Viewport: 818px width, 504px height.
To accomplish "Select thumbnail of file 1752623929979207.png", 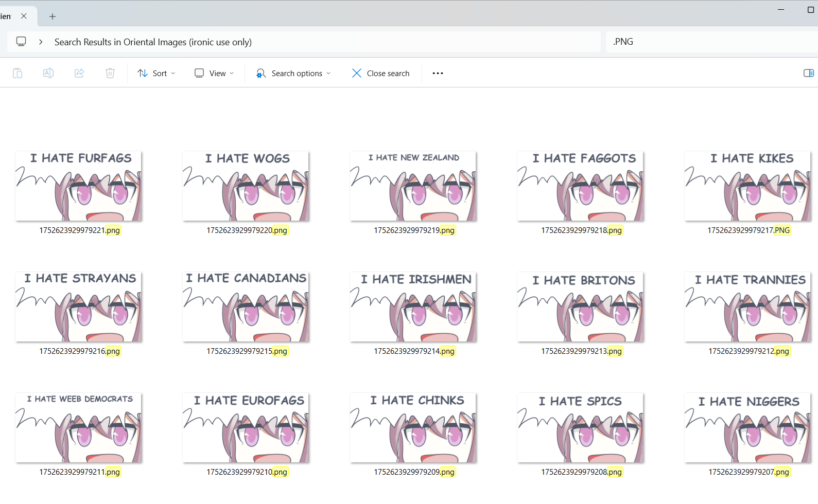I will [x=748, y=428].
